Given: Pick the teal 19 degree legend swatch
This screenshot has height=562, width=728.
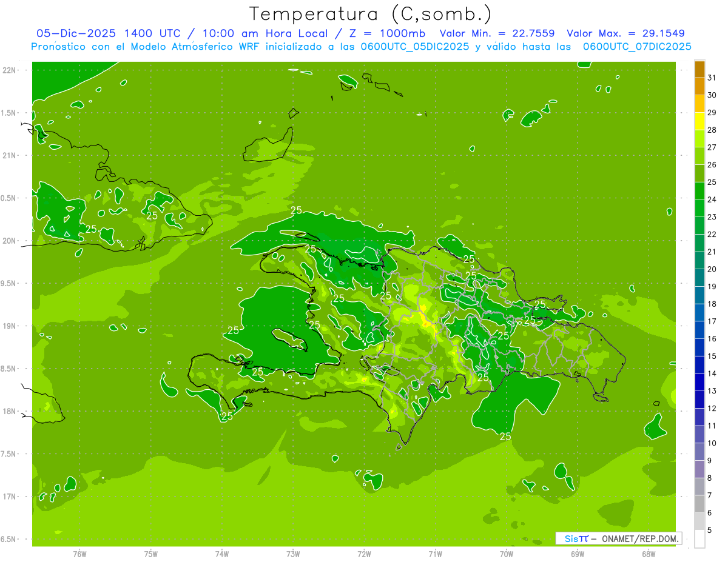Looking at the screenshot, I should tap(699, 278).
